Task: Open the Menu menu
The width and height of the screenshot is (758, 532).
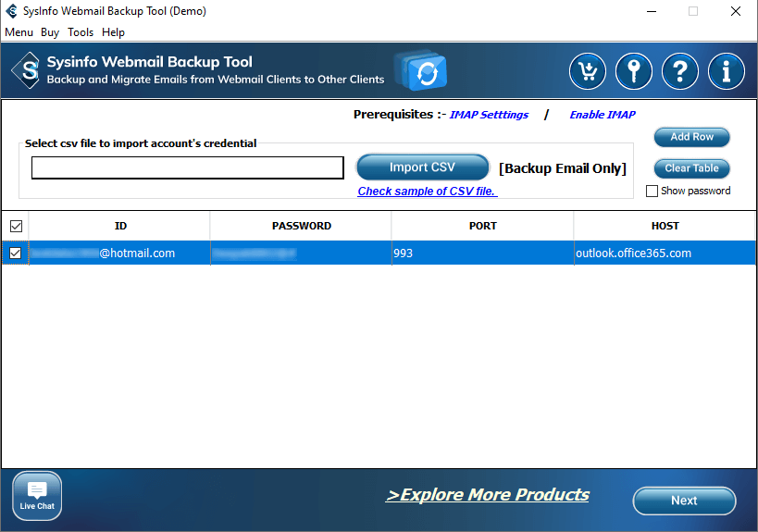Action: pos(19,32)
